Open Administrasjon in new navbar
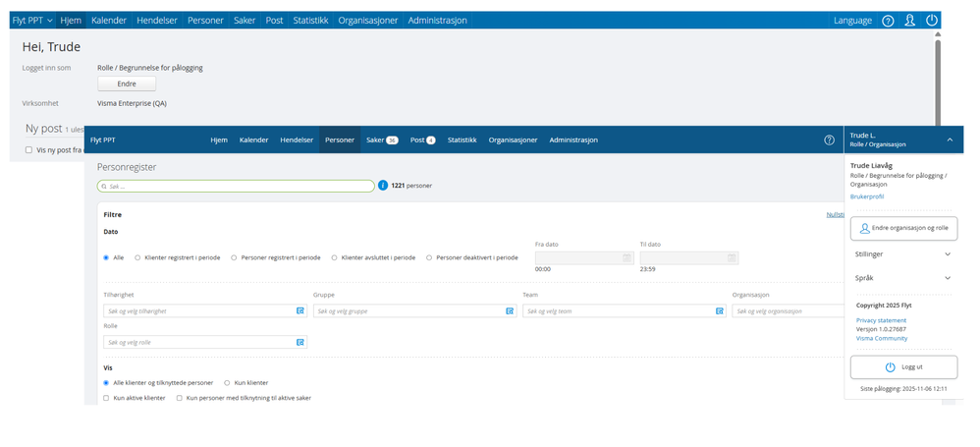Screen dimensions: 980x447 pyautogui.click(x=573, y=140)
